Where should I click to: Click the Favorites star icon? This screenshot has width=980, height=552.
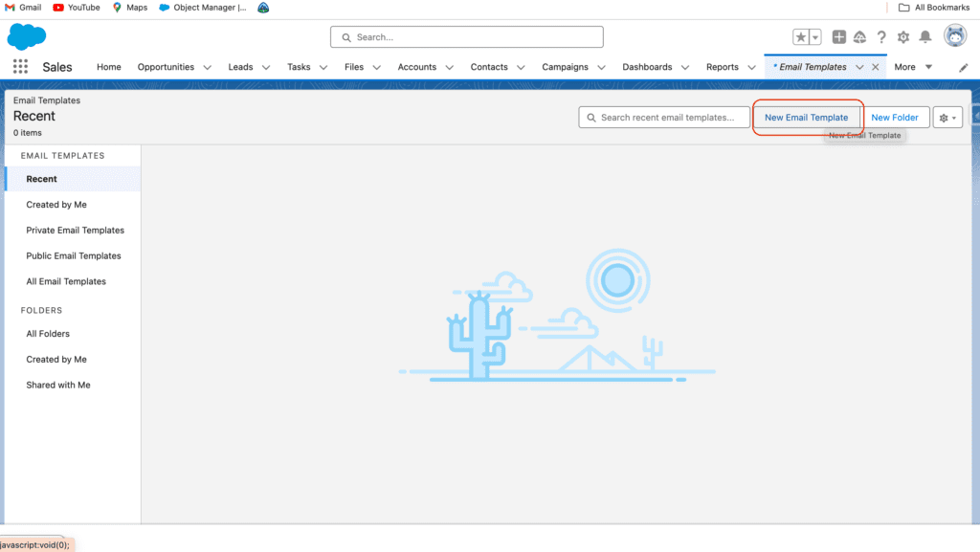[801, 37]
